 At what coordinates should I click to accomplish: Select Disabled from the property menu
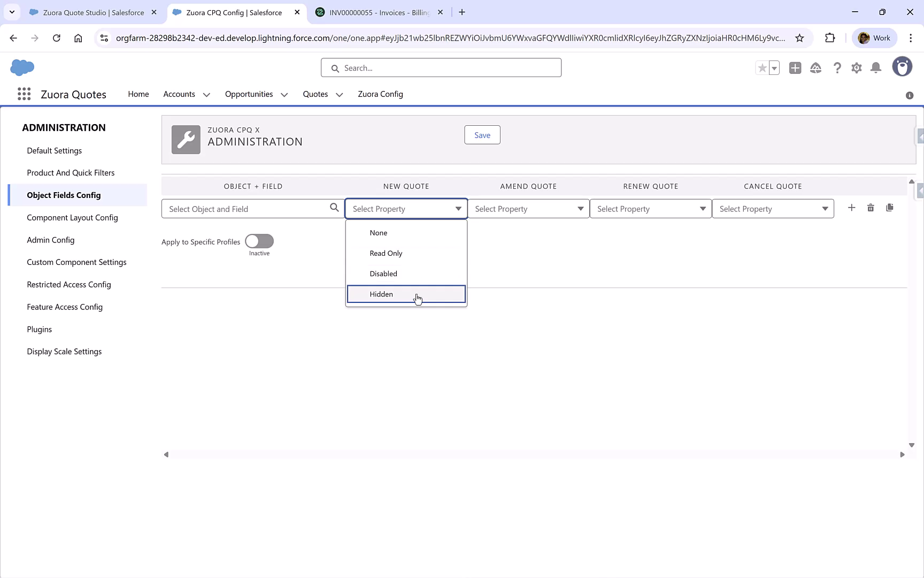click(383, 273)
